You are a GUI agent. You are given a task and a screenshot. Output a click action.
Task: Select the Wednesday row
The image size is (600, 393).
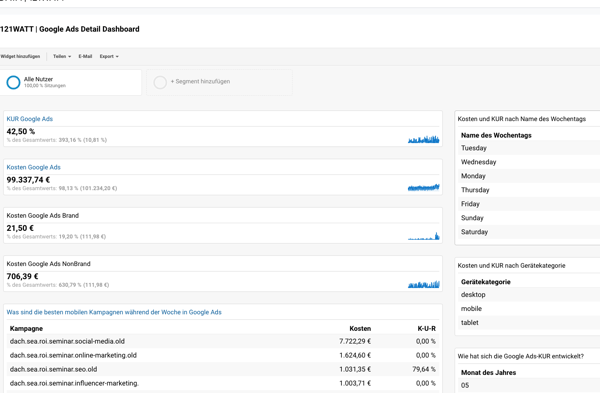(x=529, y=162)
